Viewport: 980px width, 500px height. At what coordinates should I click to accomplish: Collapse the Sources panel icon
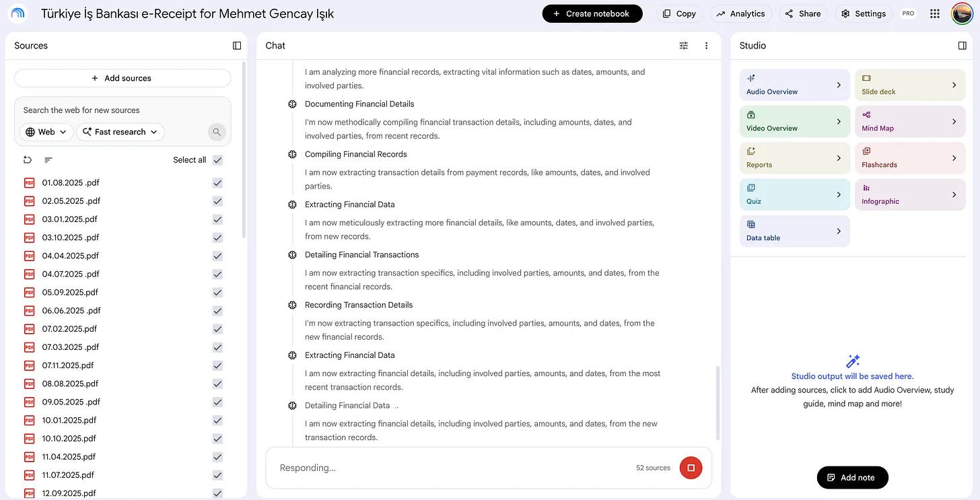pyautogui.click(x=237, y=46)
